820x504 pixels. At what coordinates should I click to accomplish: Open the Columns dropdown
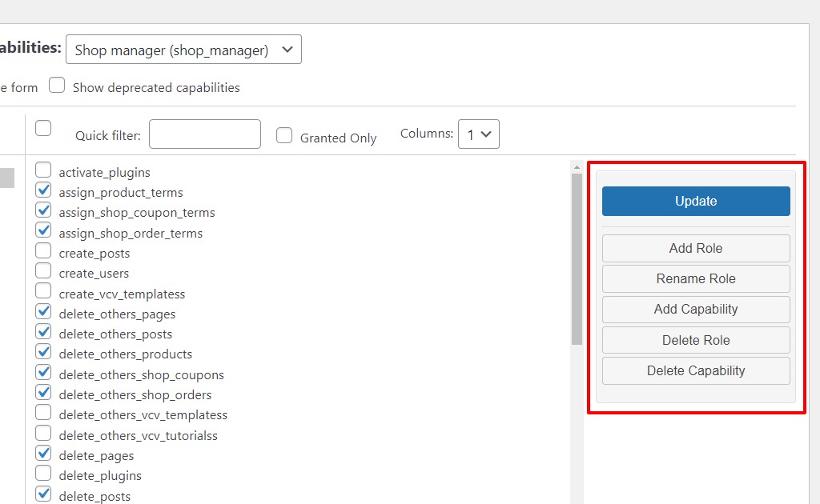[478, 134]
